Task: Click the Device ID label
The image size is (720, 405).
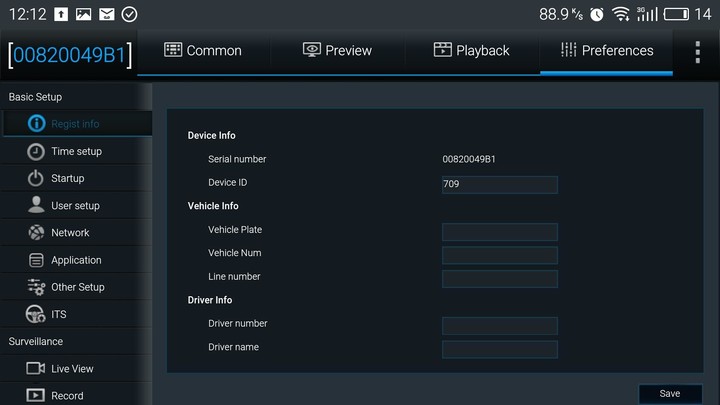Action: pyautogui.click(x=227, y=182)
